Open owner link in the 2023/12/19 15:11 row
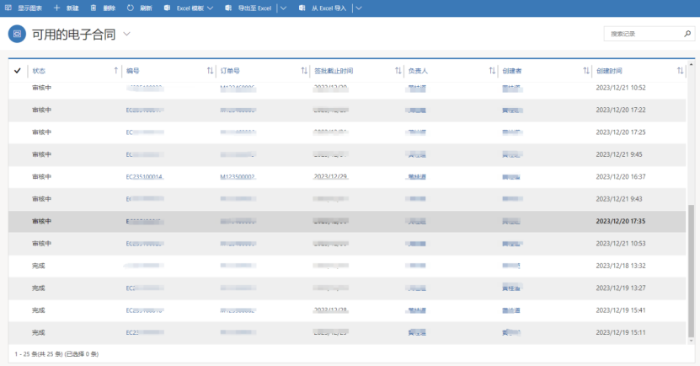The width and height of the screenshot is (700, 366). point(417,333)
